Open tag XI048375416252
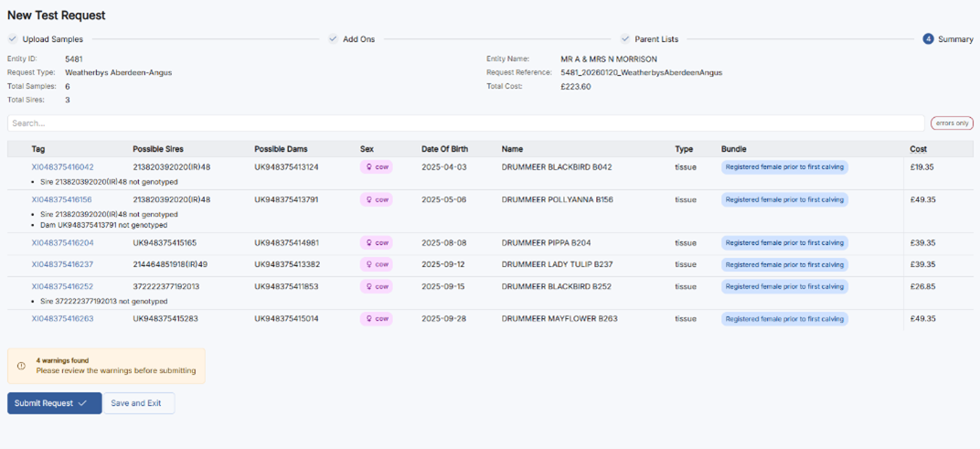This screenshot has width=980, height=449. click(x=62, y=286)
